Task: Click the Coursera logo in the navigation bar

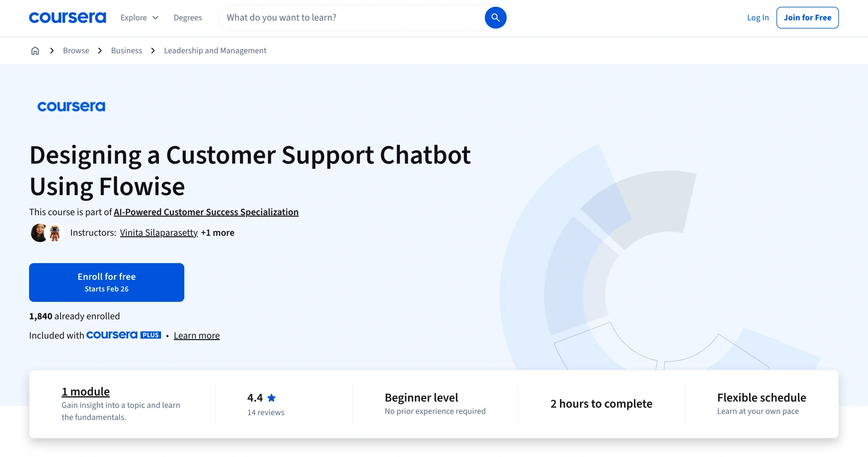Action: [x=67, y=17]
